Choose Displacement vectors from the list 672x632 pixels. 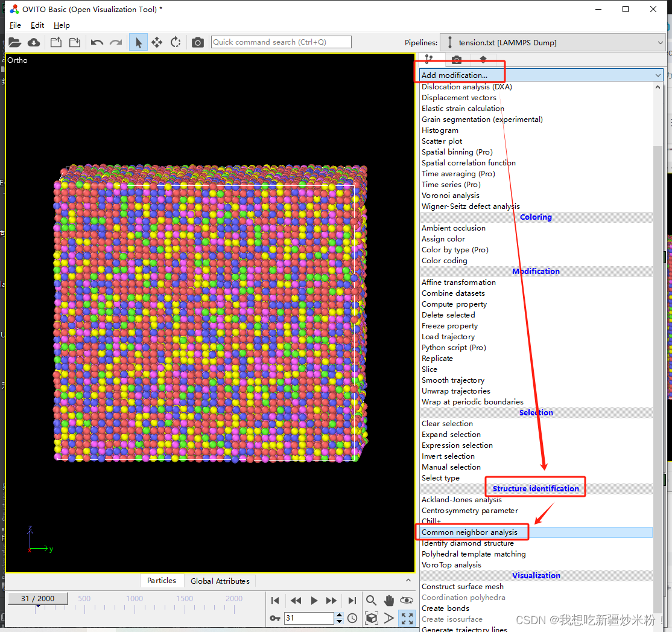click(459, 98)
